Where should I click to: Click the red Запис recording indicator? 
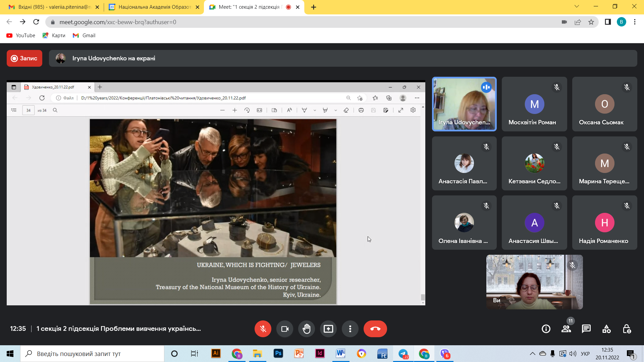[24, 58]
